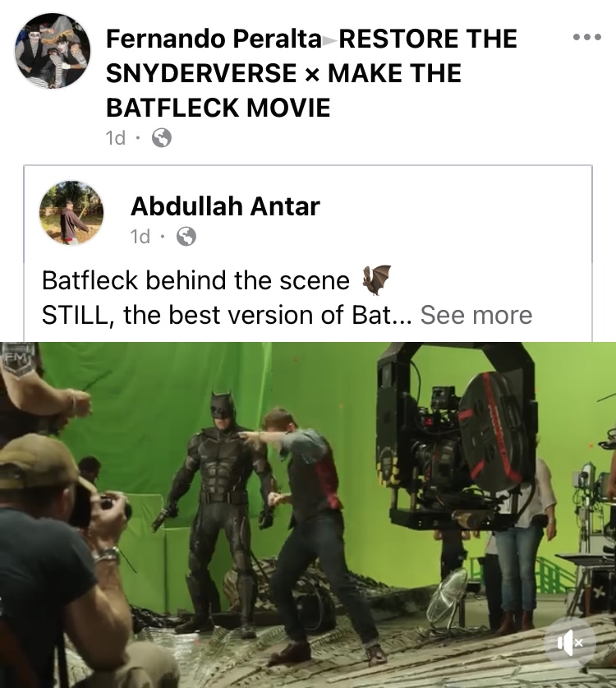Screen dimensions: 616x688
Task: Tap the arrow between Fernando Peralta and group
Action: 329,41
